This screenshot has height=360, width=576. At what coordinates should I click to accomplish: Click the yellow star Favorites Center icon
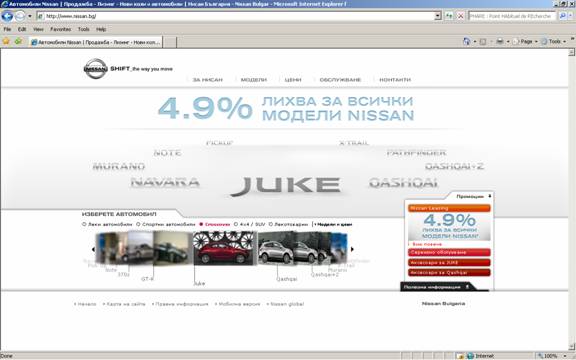6,42
